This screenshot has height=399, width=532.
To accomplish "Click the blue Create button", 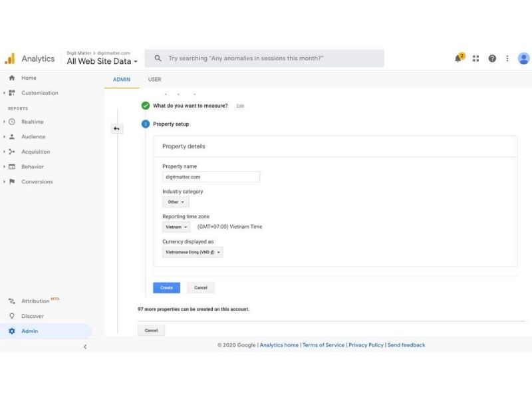I will (166, 287).
